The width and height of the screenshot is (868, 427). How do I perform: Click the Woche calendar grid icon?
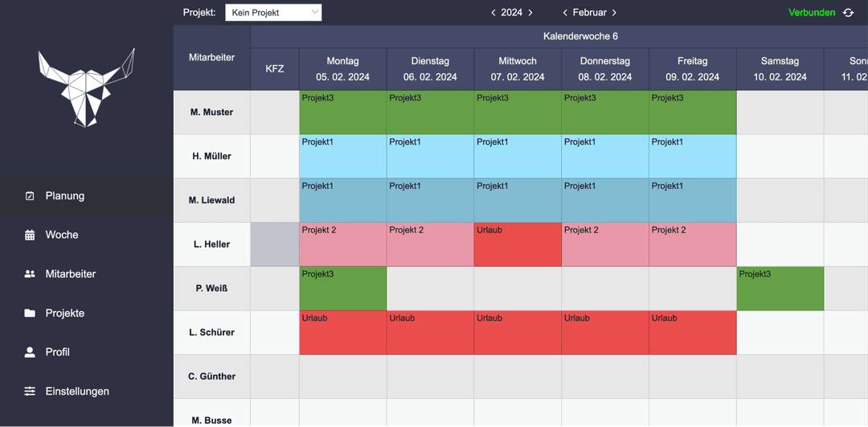(x=30, y=235)
